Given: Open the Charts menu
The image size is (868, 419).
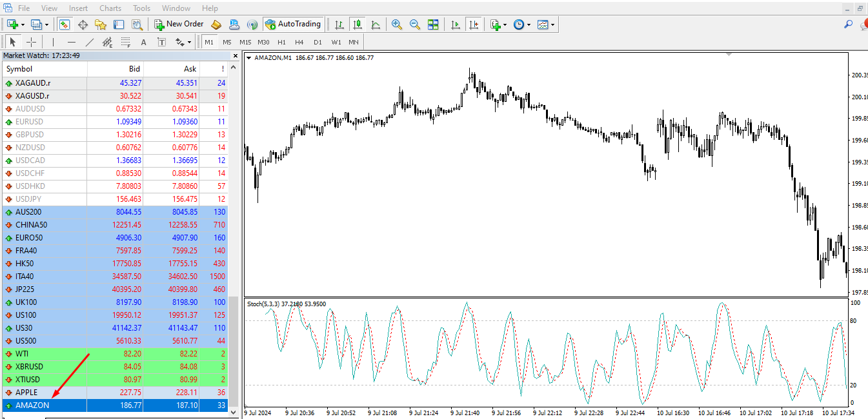Looking at the screenshot, I should (x=110, y=8).
